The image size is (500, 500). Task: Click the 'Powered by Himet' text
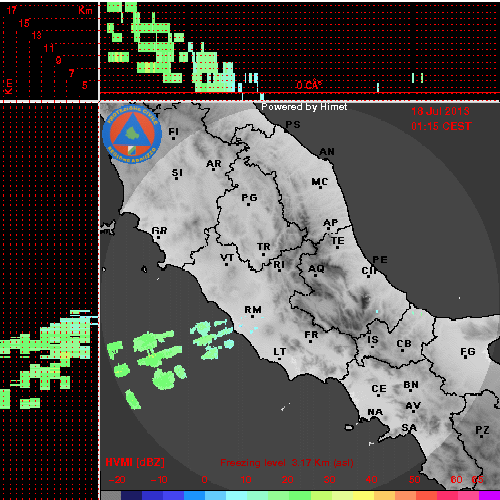click(304, 107)
